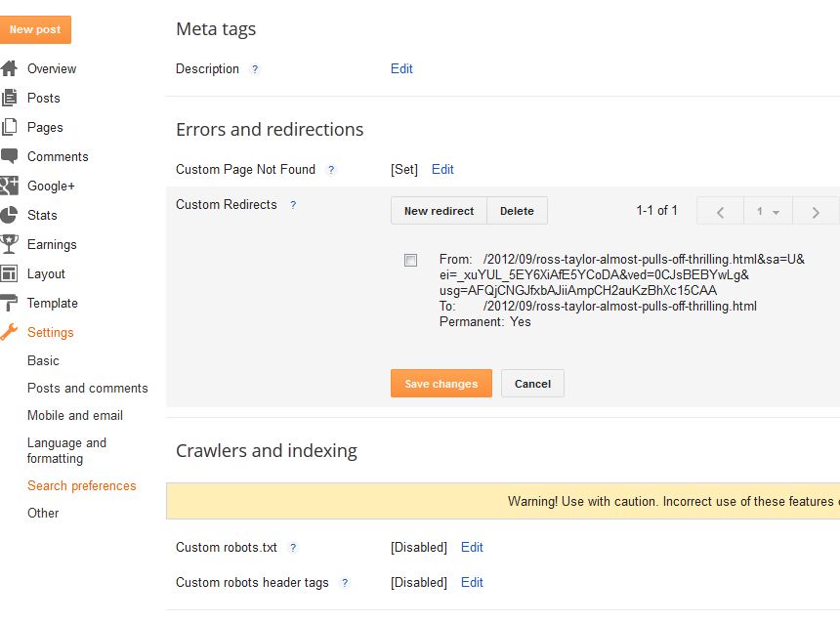
Task: Click the Comments speech bubble icon
Action: click(9, 156)
